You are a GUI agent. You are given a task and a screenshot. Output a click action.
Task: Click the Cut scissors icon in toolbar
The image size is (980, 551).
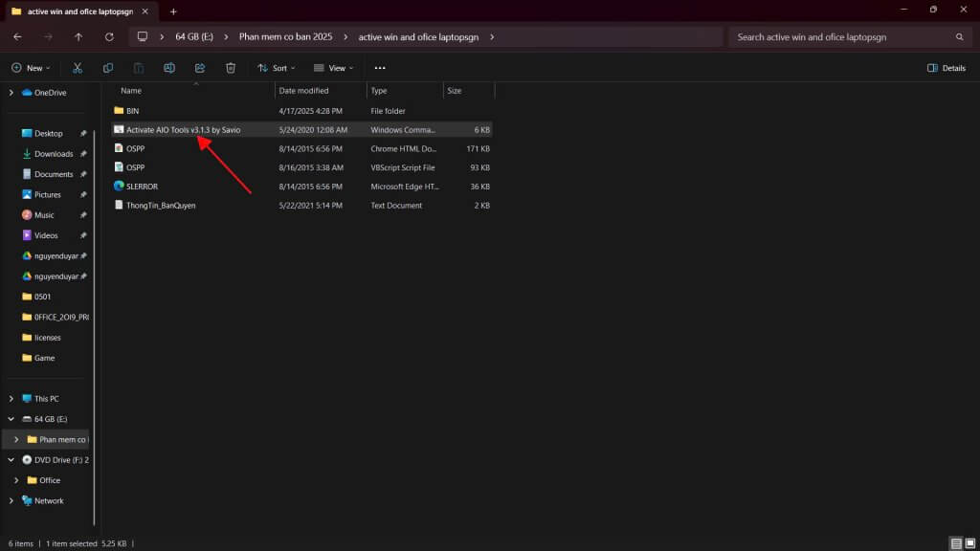coord(78,68)
